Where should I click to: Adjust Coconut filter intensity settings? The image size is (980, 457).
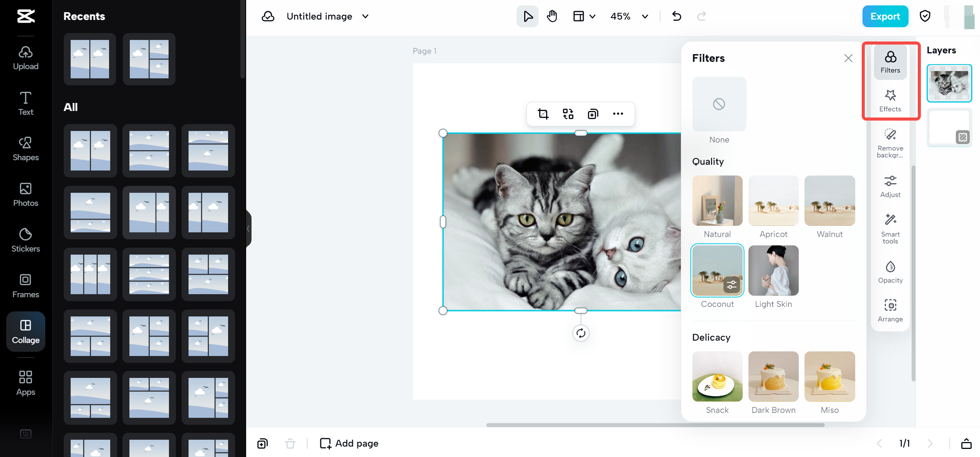click(732, 285)
